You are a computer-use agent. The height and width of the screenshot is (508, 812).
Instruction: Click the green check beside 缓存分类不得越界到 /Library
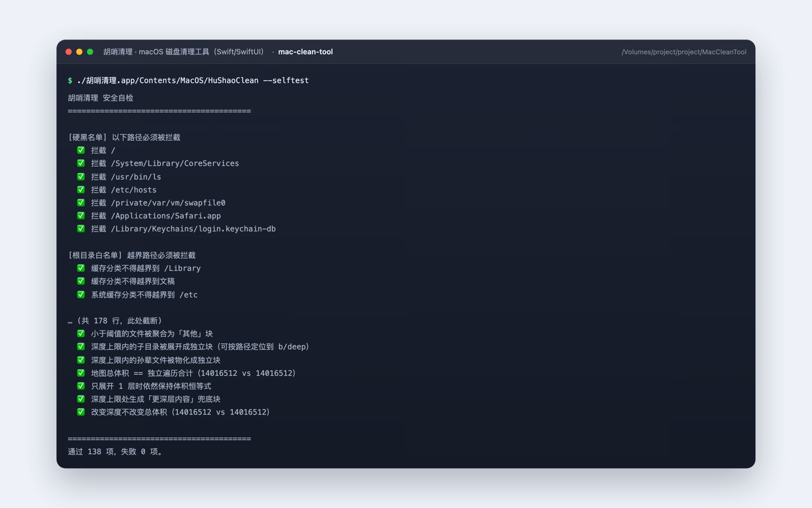[81, 268]
